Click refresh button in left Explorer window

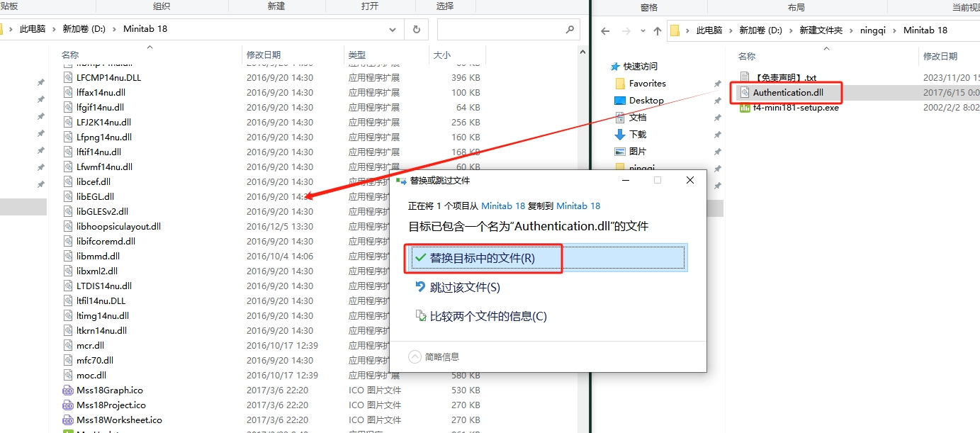click(416, 30)
